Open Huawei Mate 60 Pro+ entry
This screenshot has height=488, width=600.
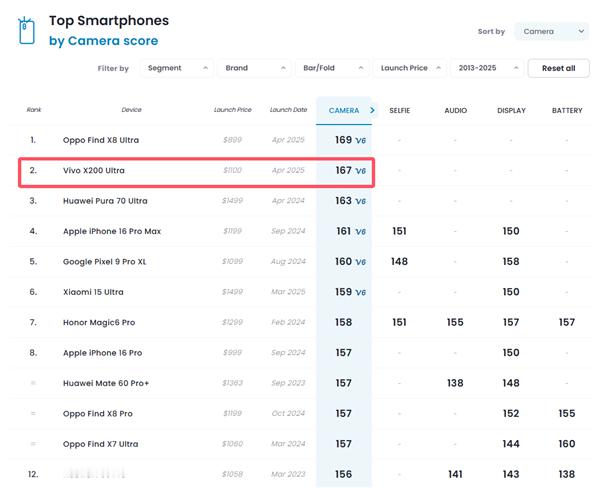pos(106,383)
